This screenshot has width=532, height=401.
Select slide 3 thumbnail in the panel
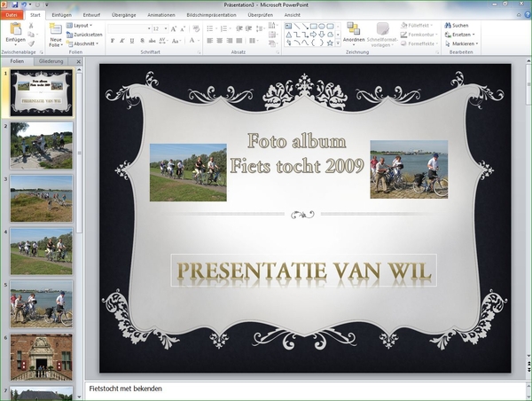point(42,197)
